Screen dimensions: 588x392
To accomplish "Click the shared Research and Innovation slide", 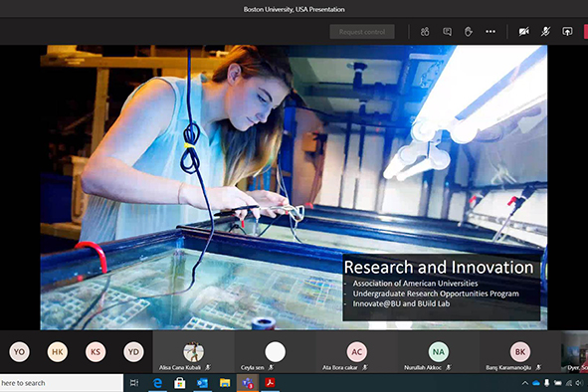I will pyautogui.click(x=294, y=188).
